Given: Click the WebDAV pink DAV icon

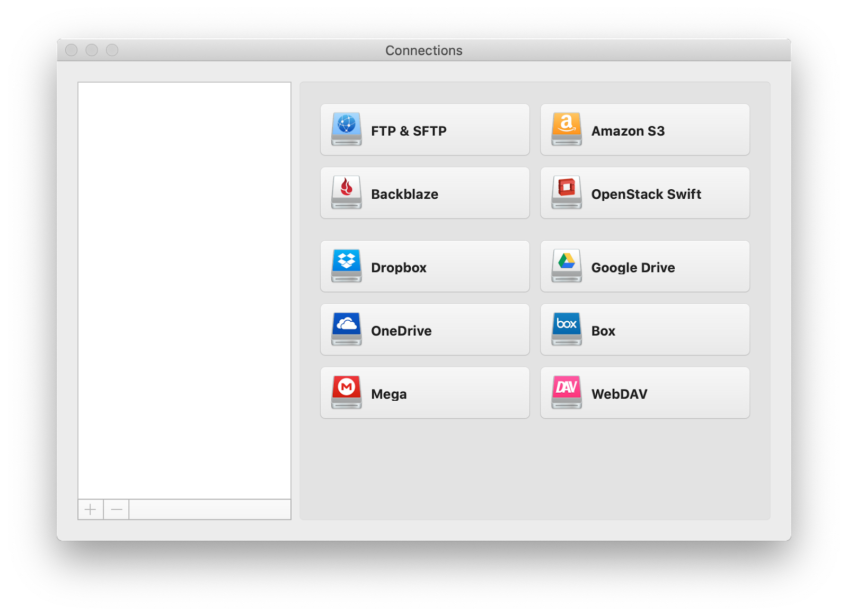Looking at the screenshot, I should 567,392.
